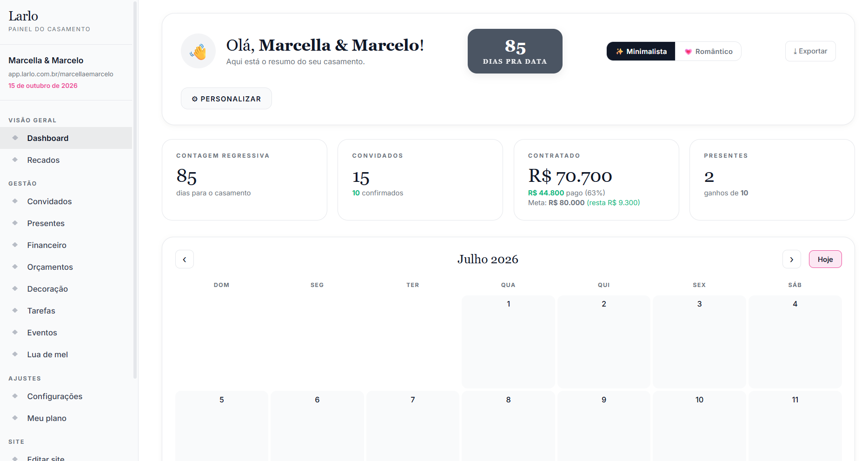
Task: Open the Presentes summary card
Action: tap(772, 180)
